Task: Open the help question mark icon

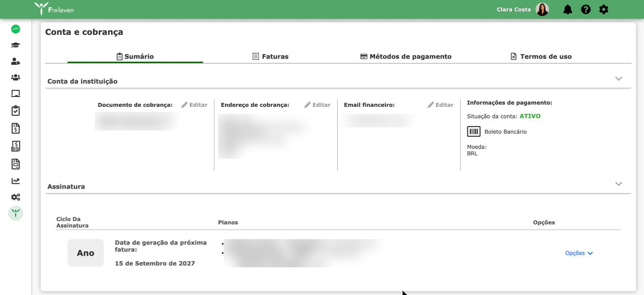Action: tap(586, 9)
